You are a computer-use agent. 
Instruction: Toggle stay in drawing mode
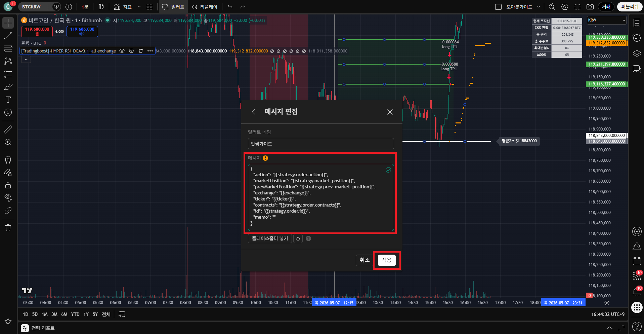(x=8, y=172)
